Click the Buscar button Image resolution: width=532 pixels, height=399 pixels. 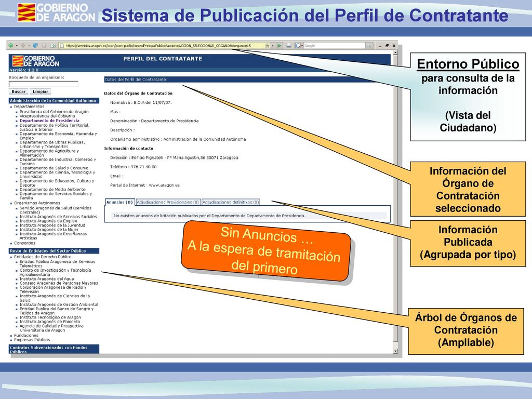pyautogui.click(x=18, y=91)
